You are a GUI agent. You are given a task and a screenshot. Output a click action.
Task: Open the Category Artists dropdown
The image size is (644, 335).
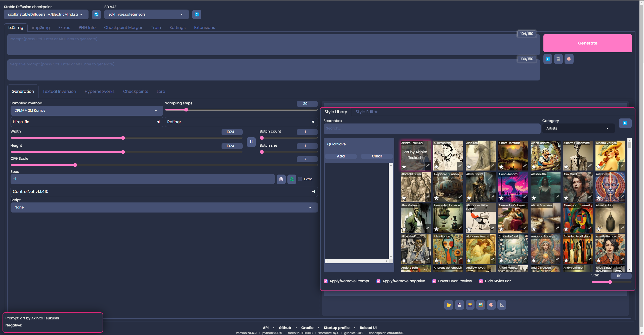tap(578, 128)
